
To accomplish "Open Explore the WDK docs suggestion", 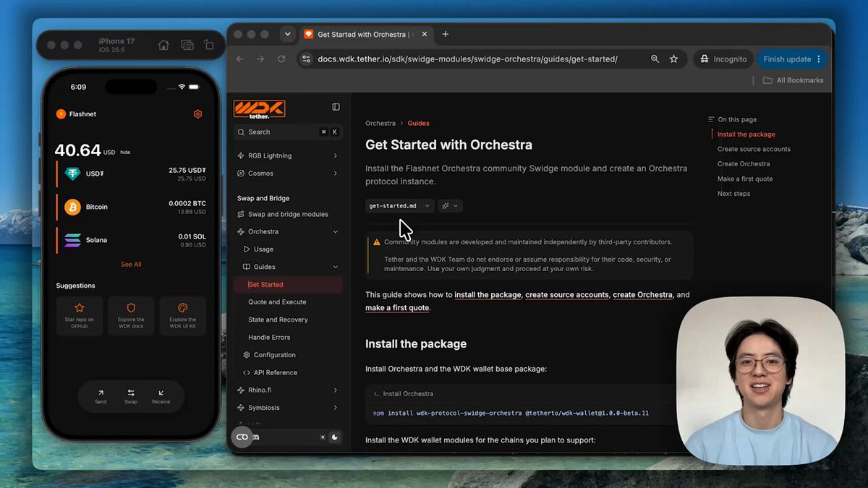I will [x=131, y=315].
